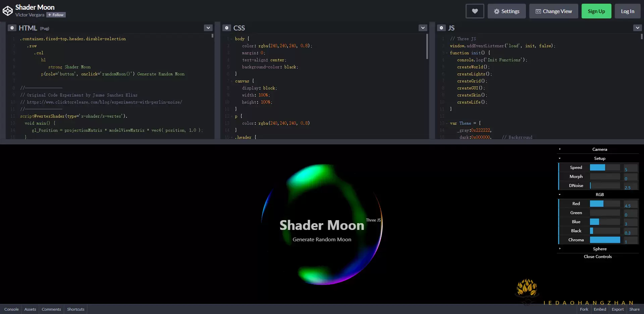Adjust the Chroma slider
644x314 pixels.
tap(605, 240)
